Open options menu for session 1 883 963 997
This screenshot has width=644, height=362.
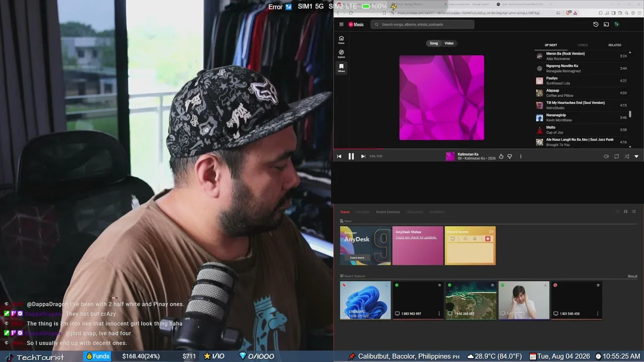tap(439, 314)
